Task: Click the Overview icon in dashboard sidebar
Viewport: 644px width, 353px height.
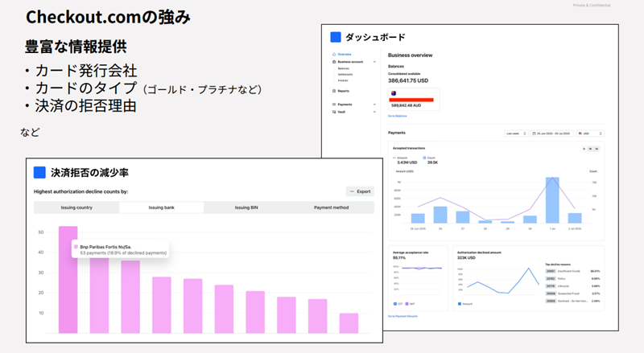Action: (332, 54)
